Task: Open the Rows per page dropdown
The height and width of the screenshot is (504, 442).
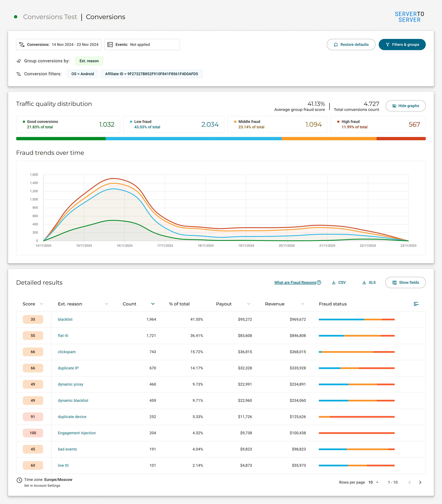Action: (373, 482)
